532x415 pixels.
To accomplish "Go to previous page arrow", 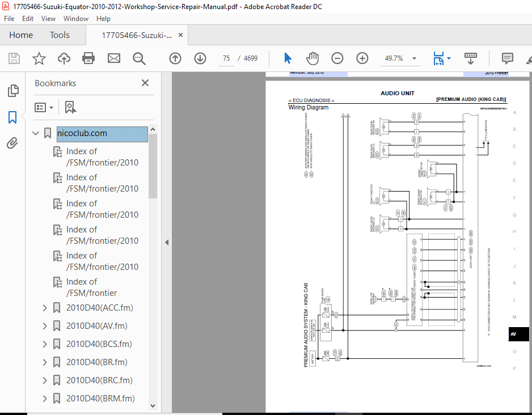I will click(175, 58).
